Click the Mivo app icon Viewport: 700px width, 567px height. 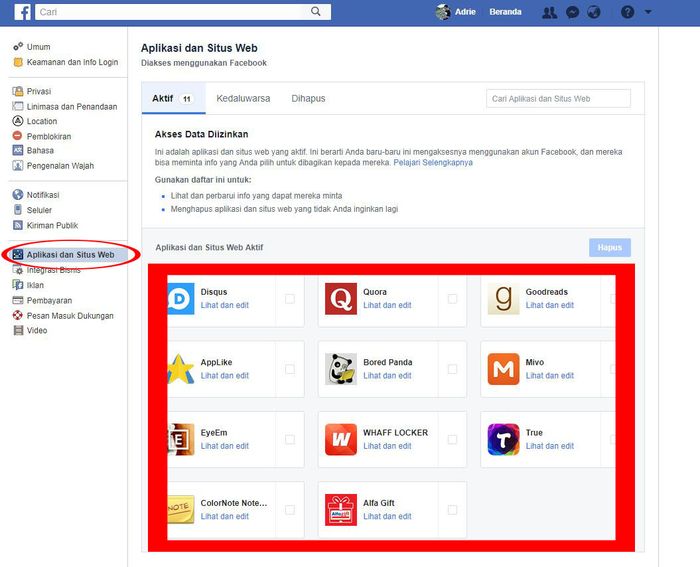coord(503,369)
